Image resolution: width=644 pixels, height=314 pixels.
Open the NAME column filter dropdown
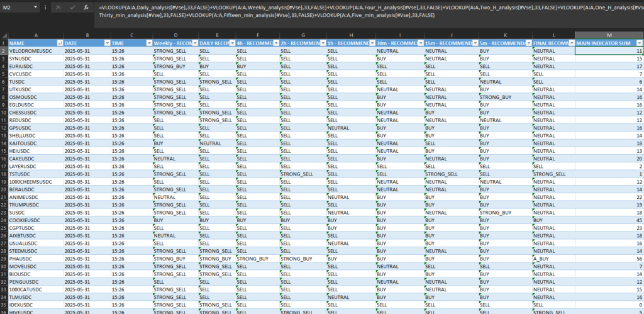60,43
